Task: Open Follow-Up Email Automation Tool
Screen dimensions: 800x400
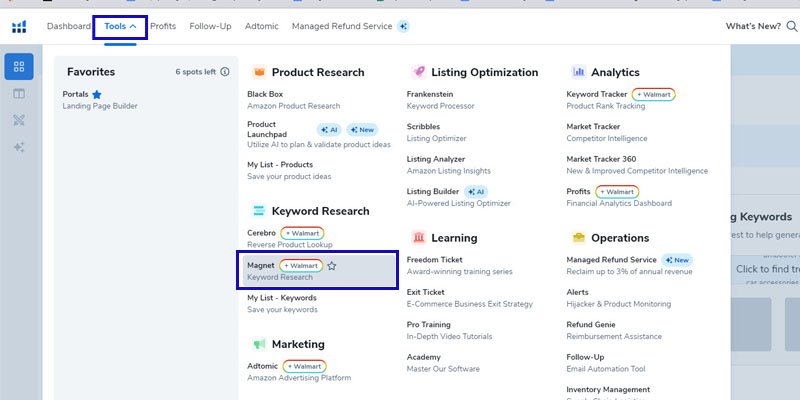Action: point(606,363)
